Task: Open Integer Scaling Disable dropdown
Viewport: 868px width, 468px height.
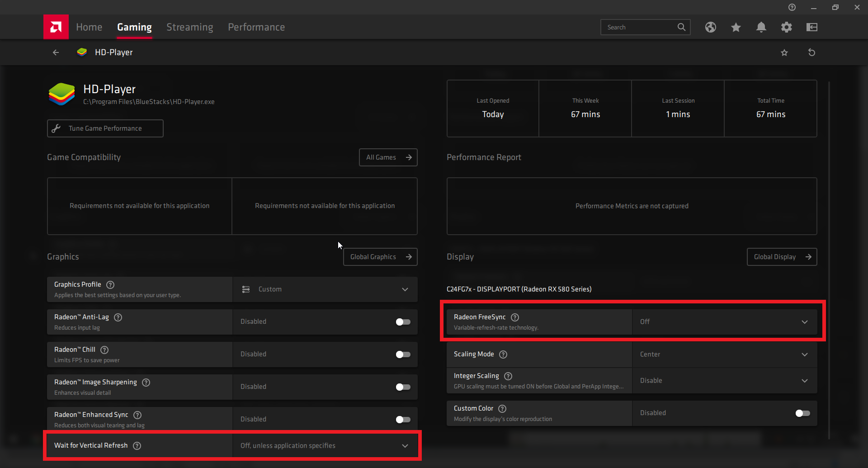Action: (725, 381)
